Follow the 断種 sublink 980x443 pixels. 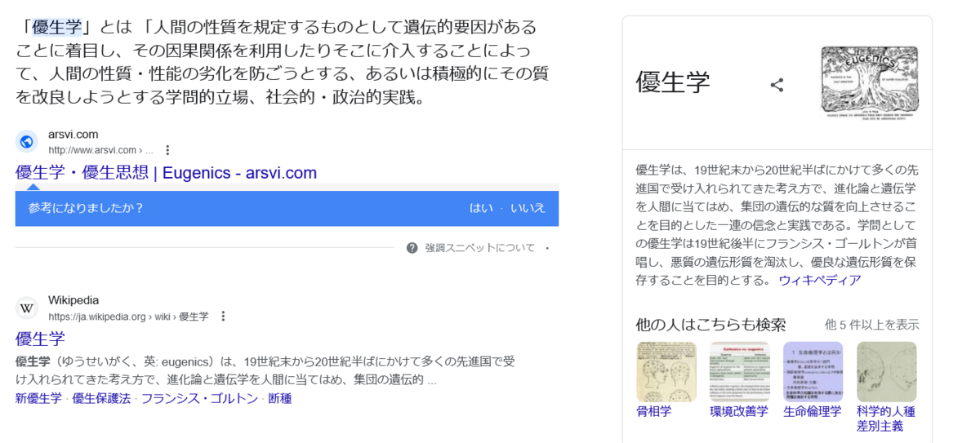click(280, 399)
